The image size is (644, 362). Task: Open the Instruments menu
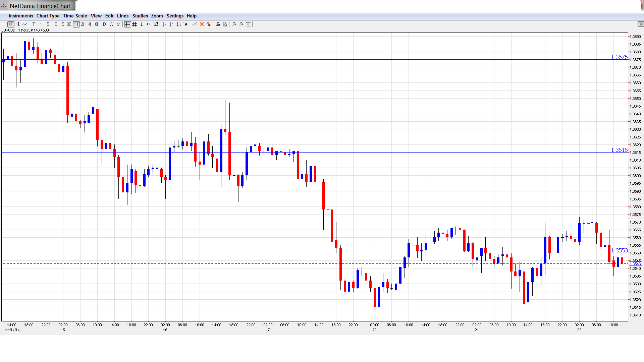[x=21, y=16]
